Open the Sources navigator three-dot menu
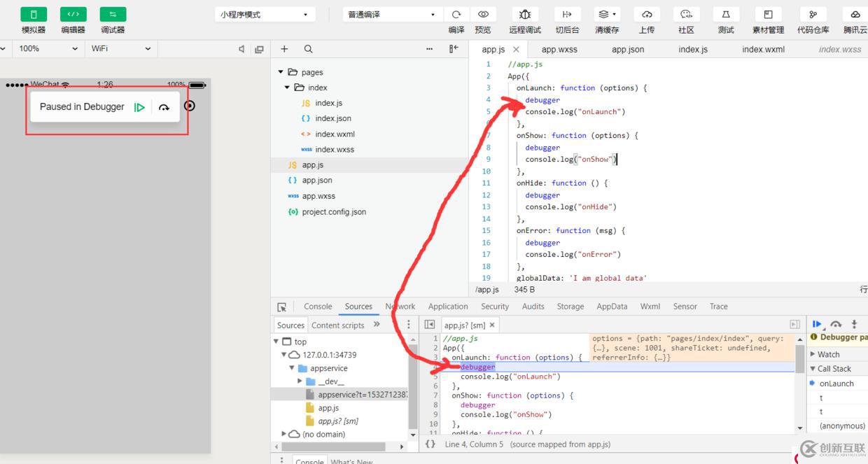This screenshot has height=464, width=868. pos(409,325)
